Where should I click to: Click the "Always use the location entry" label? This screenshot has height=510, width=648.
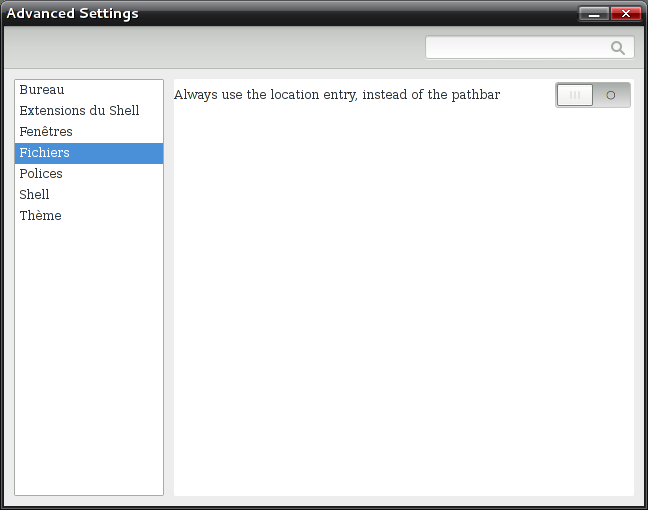pos(264,95)
